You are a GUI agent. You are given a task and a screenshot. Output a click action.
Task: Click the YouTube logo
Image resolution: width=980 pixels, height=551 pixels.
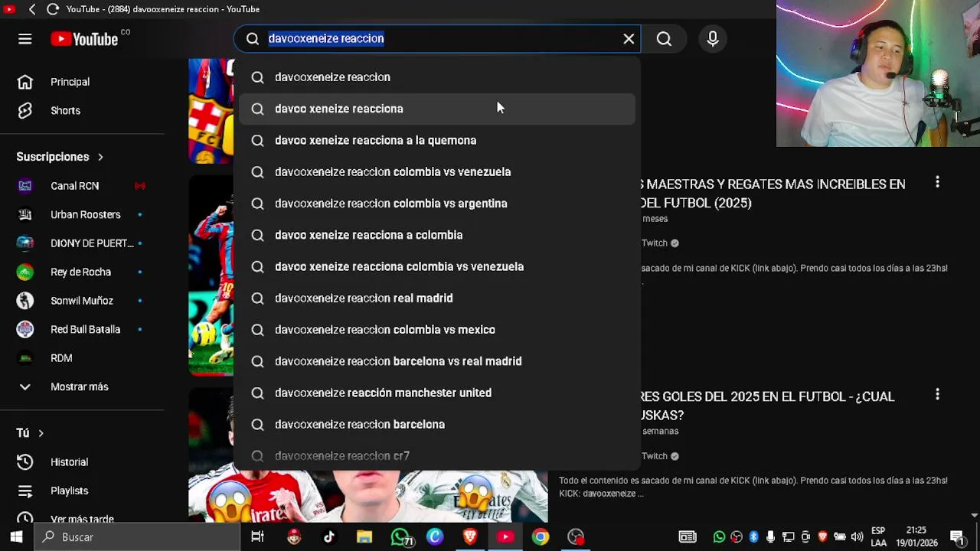[x=84, y=39]
